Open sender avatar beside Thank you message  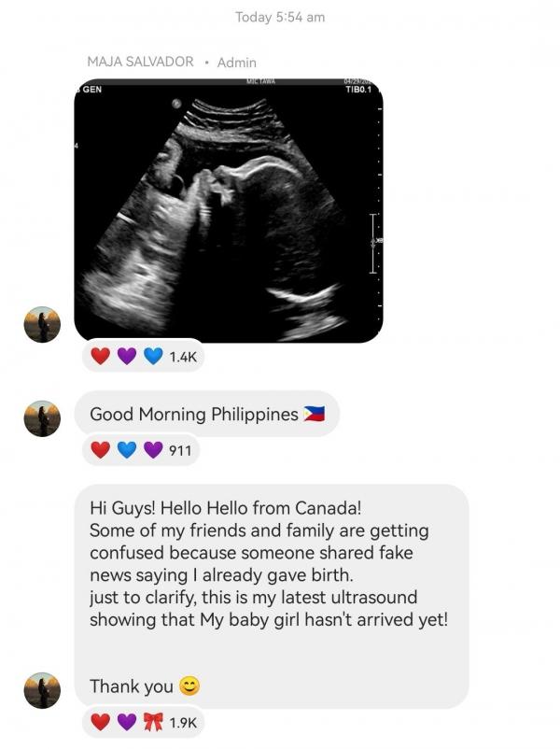(42, 691)
